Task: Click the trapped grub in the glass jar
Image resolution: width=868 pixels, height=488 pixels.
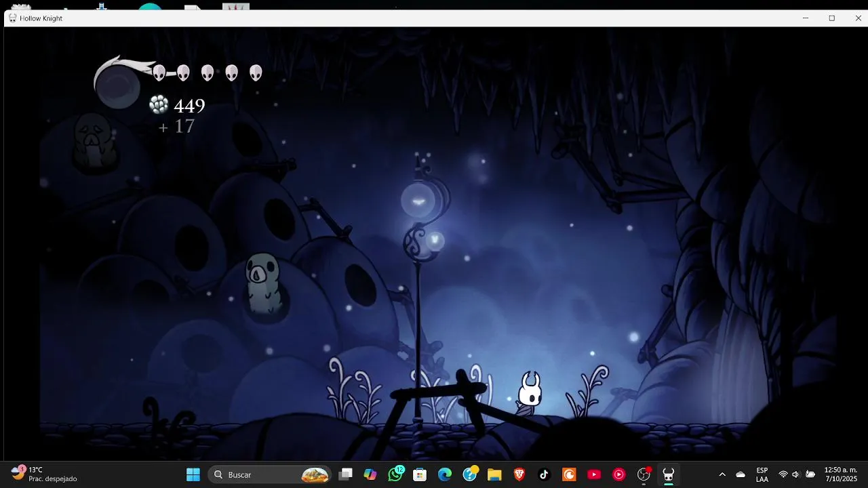Action: click(262, 283)
